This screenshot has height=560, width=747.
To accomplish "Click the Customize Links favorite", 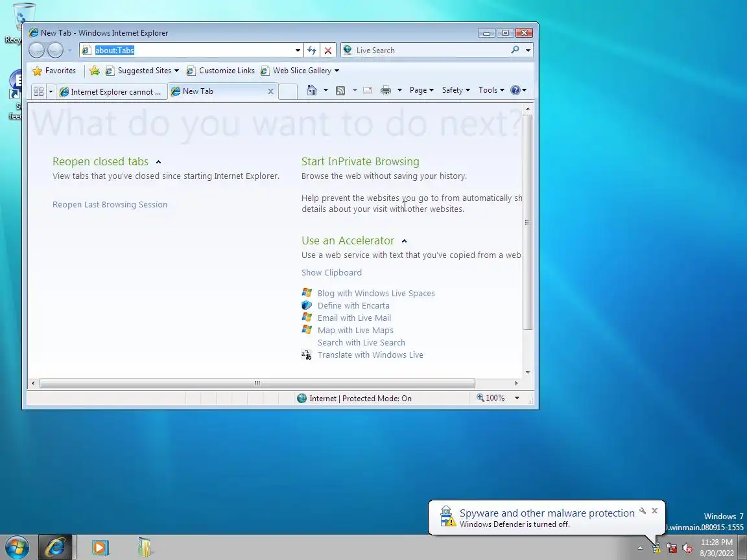I will [220, 71].
